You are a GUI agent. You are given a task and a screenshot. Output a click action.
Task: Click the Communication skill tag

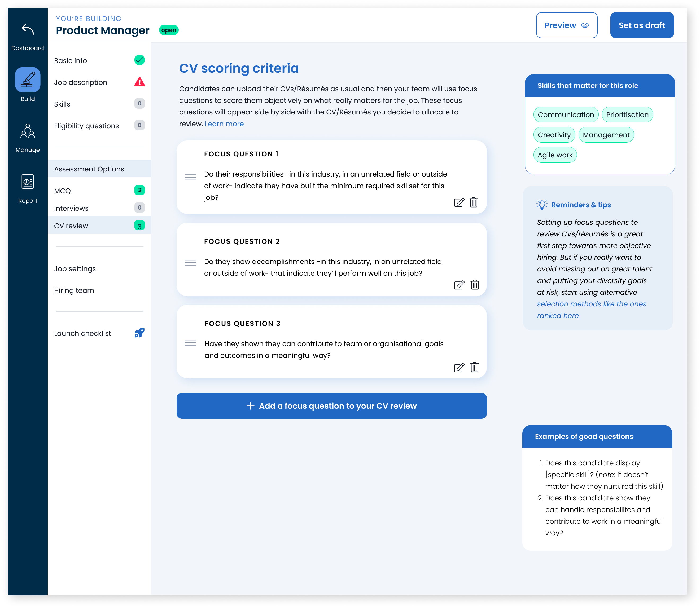(x=566, y=115)
